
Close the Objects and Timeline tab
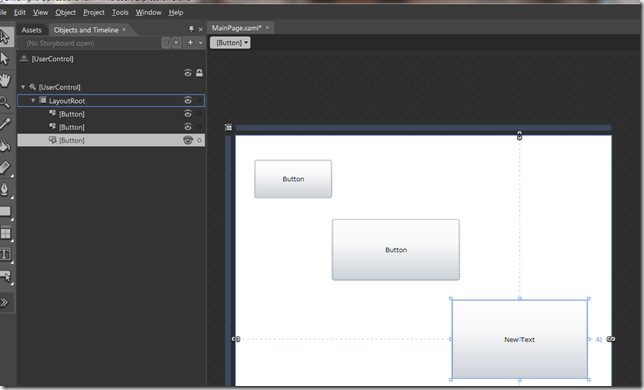124,30
